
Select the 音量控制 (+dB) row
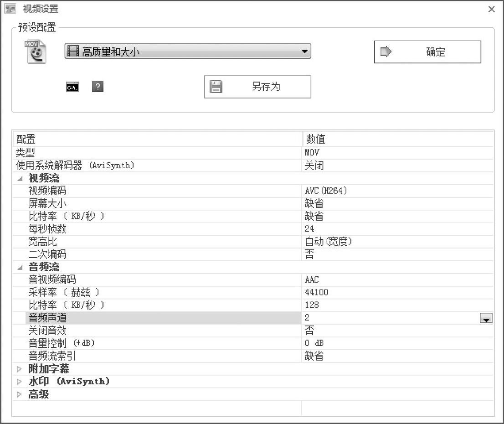pyautogui.click(x=253, y=343)
